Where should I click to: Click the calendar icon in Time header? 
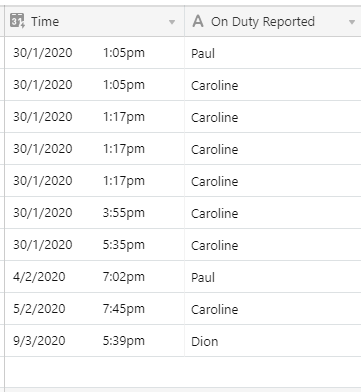point(17,20)
